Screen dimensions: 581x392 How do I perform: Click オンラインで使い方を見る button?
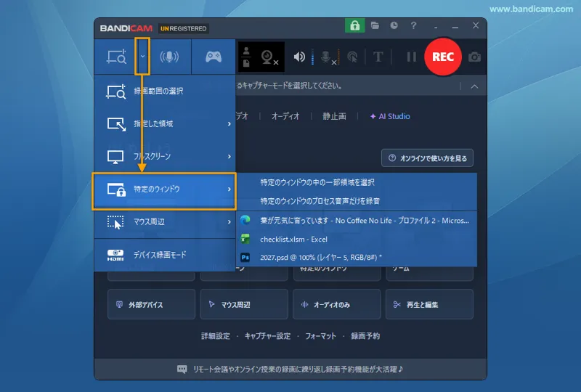coord(427,158)
